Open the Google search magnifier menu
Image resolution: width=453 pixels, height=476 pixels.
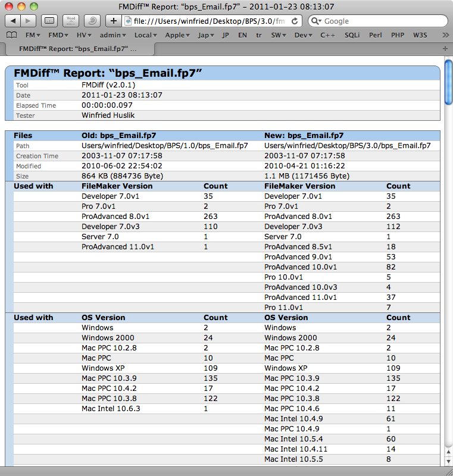point(316,21)
